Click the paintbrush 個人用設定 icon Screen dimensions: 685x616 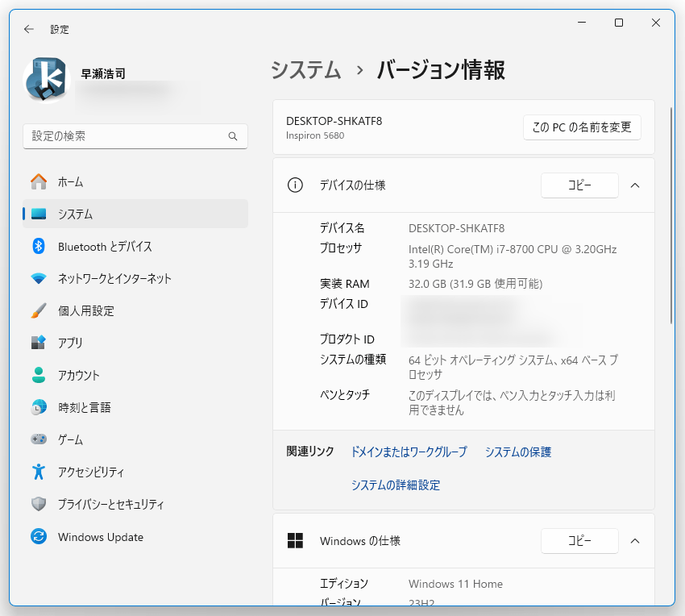tap(39, 311)
